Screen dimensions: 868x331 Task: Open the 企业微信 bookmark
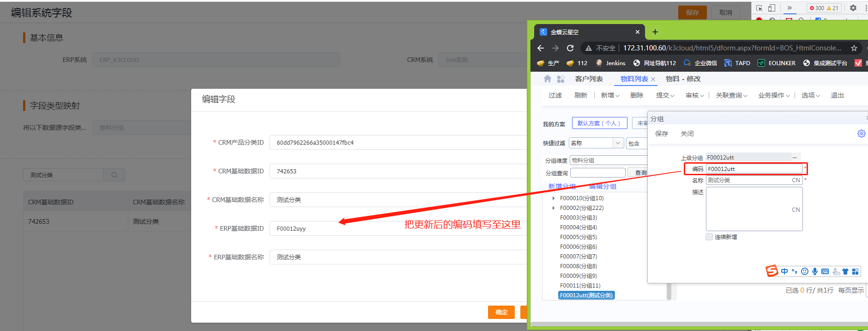point(700,63)
